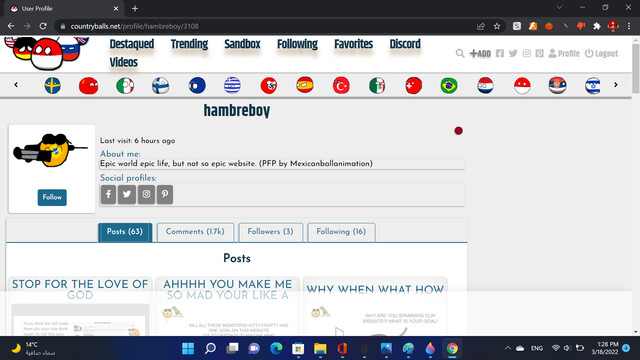Viewport: 640px width, 360px height.
Task: Show previous countryballs with left carousel arrow
Action: [x=16, y=85]
